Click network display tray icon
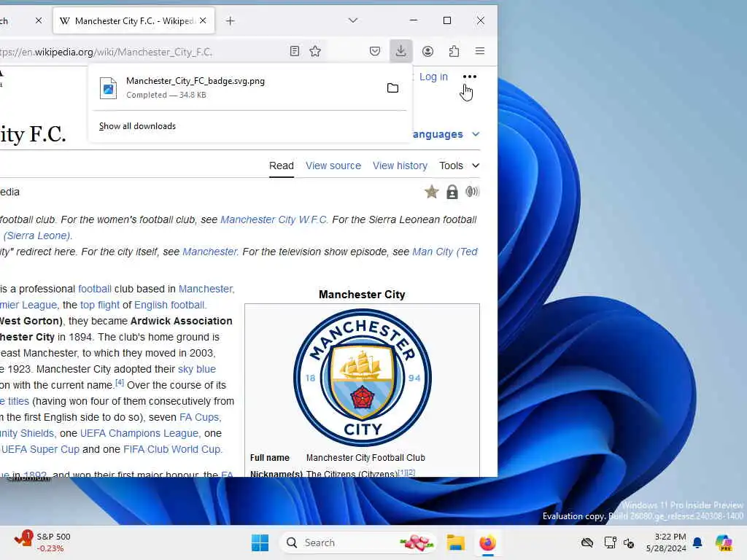 pos(610,542)
